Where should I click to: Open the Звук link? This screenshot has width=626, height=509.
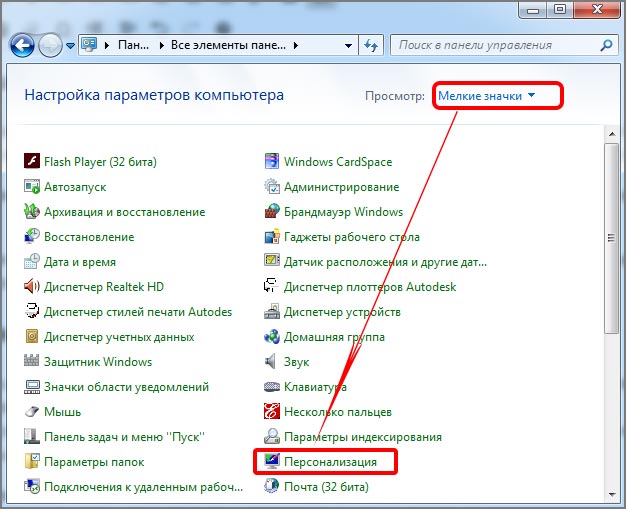[296, 362]
